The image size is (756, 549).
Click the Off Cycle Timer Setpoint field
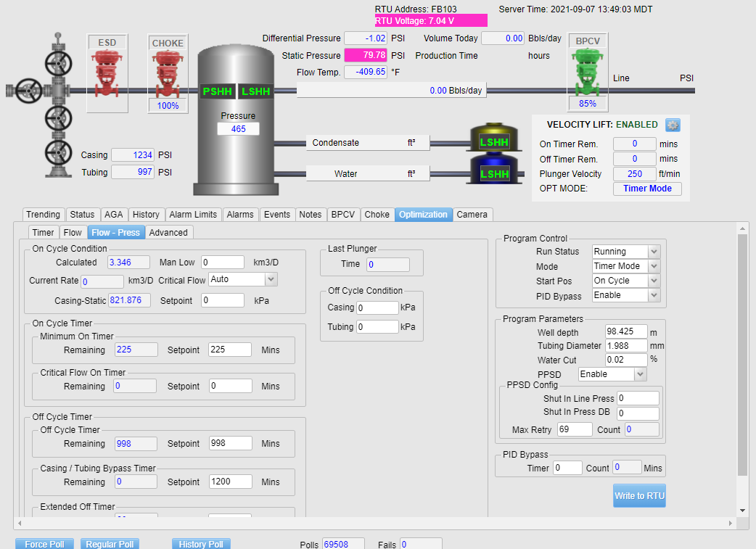230,443
